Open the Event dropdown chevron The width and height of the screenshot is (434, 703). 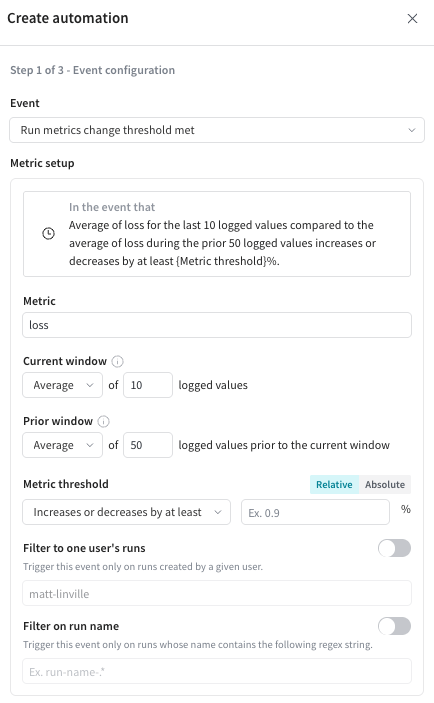coord(412,130)
